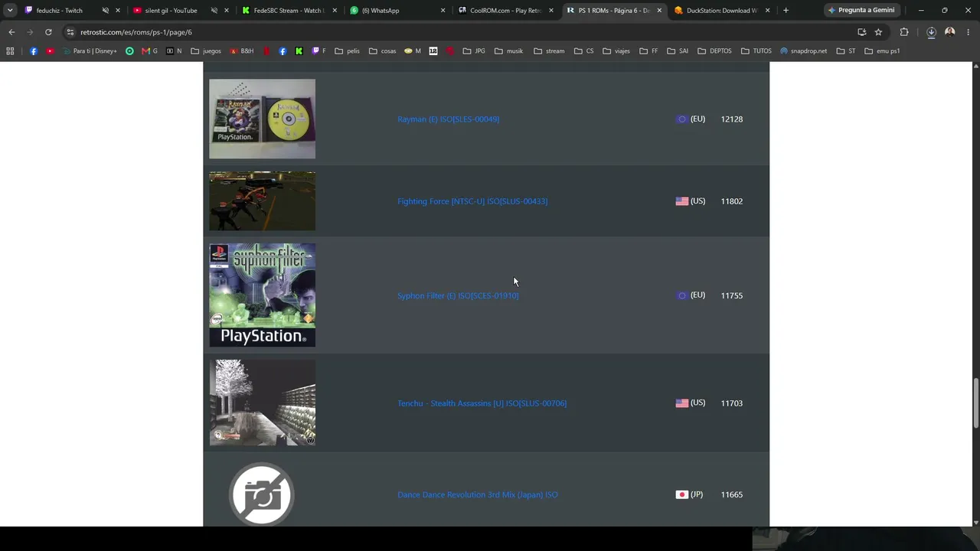980x551 pixels.
Task: Click the EU flag in Rayman row
Action: click(x=681, y=119)
